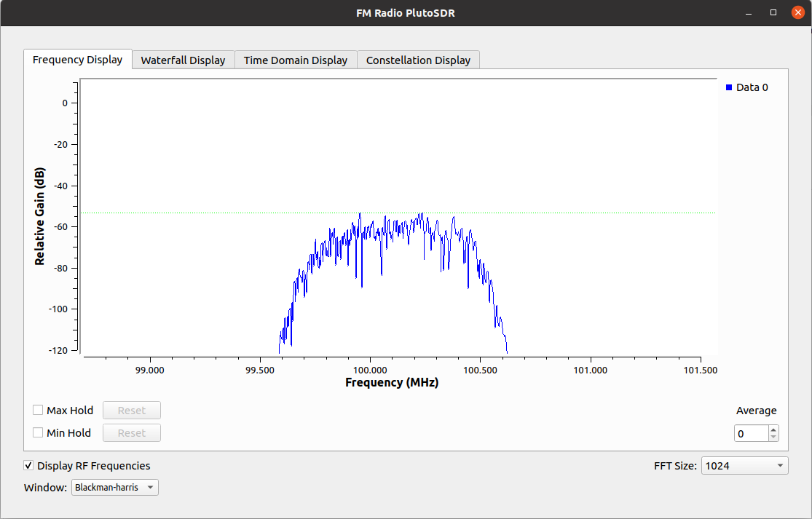Click the blue Data 0 legend marker
This screenshot has height=519, width=812.
point(729,87)
